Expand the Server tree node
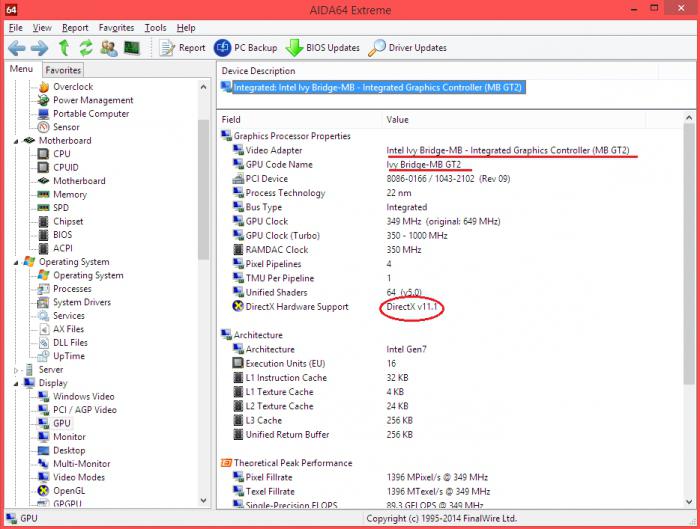The height and width of the screenshot is (529, 700). pos(16,370)
